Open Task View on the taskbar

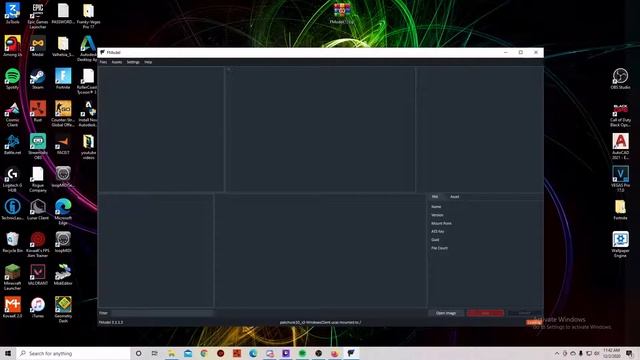(155, 353)
